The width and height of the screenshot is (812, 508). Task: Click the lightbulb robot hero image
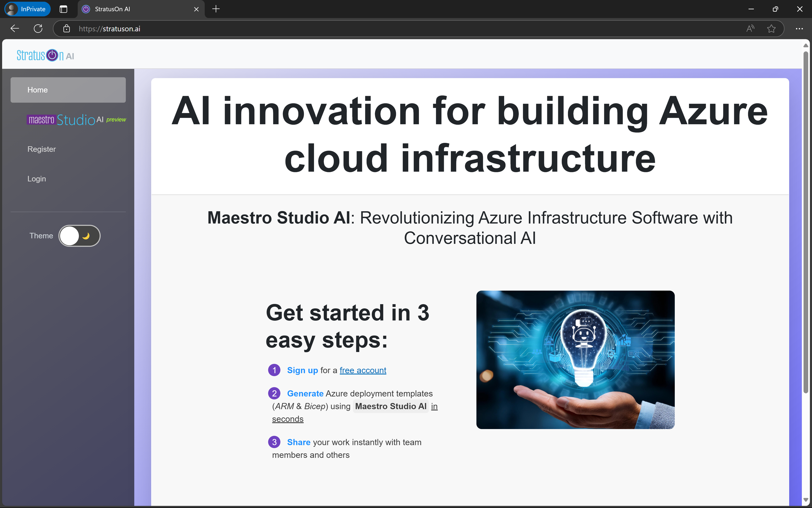click(x=575, y=359)
